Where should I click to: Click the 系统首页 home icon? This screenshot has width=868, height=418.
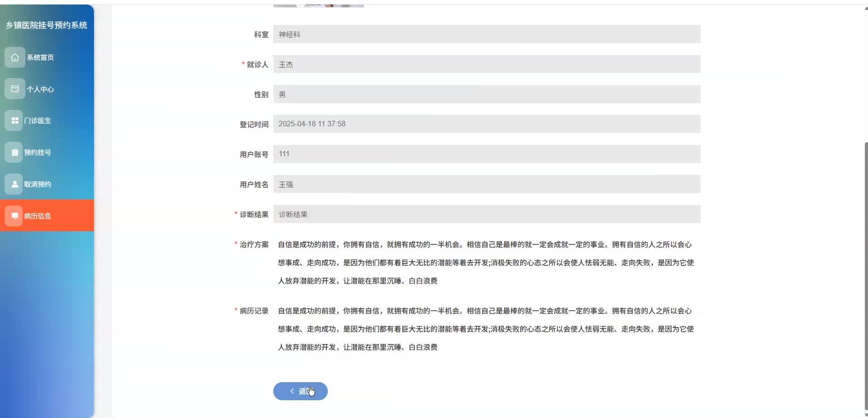coord(15,57)
